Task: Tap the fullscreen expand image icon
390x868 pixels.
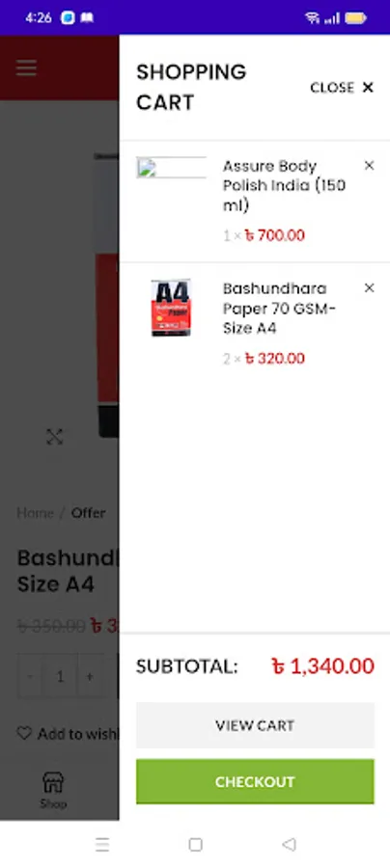Action: point(54,437)
